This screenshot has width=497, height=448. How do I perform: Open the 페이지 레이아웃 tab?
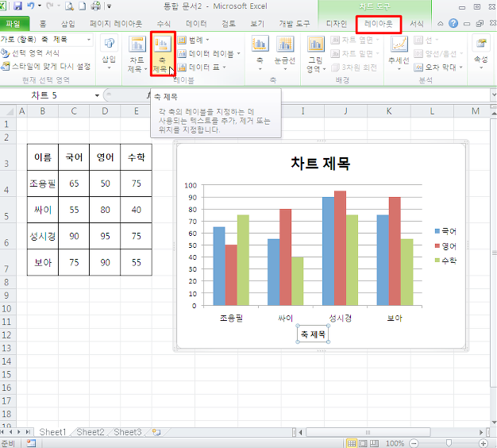point(116,24)
